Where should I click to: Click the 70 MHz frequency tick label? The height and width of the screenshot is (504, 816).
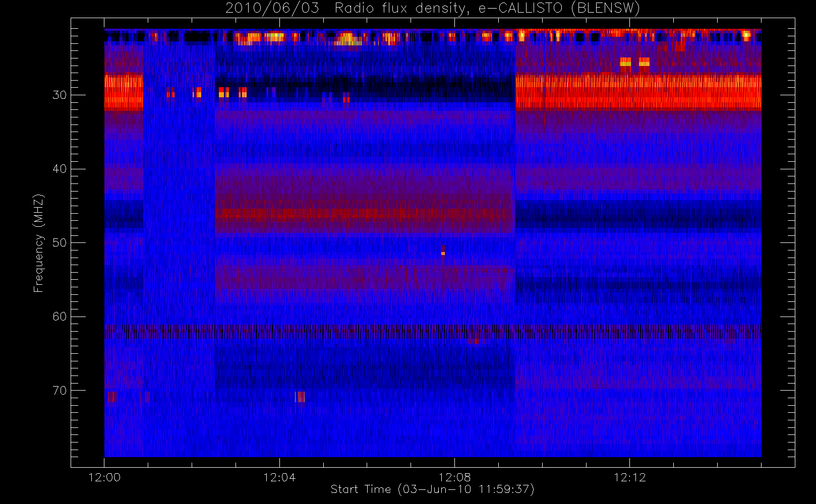click(x=60, y=391)
